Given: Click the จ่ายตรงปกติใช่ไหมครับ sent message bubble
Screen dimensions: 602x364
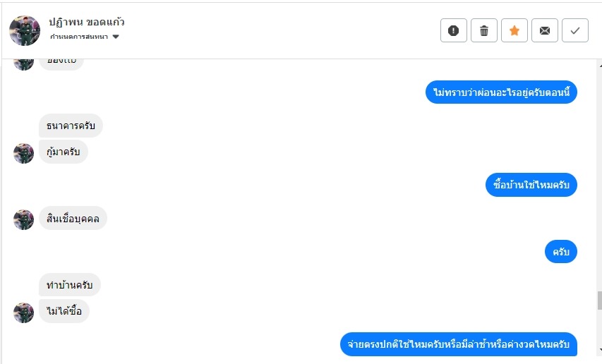Looking at the screenshot, I should [x=459, y=344].
